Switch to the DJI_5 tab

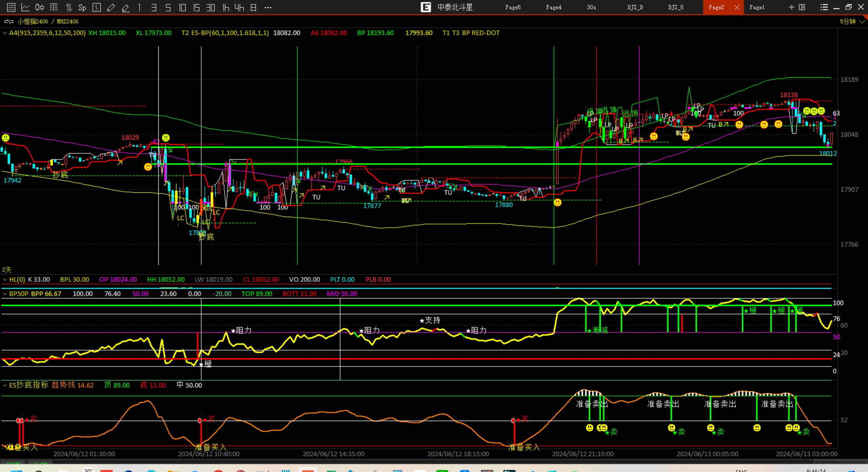[676, 7]
